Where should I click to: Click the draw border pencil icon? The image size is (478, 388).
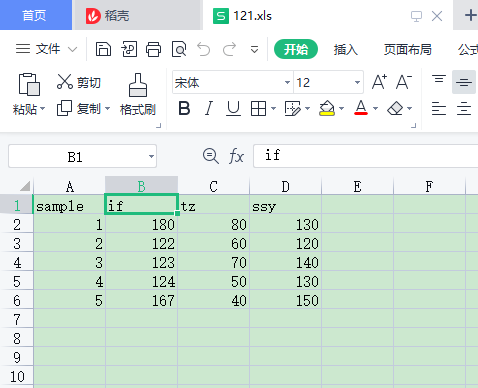click(x=292, y=109)
